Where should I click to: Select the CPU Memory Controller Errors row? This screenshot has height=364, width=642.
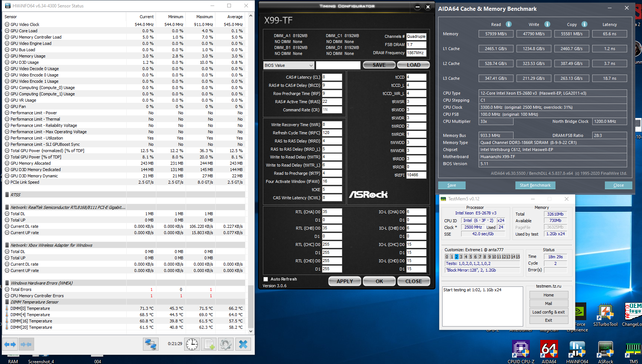click(124, 296)
